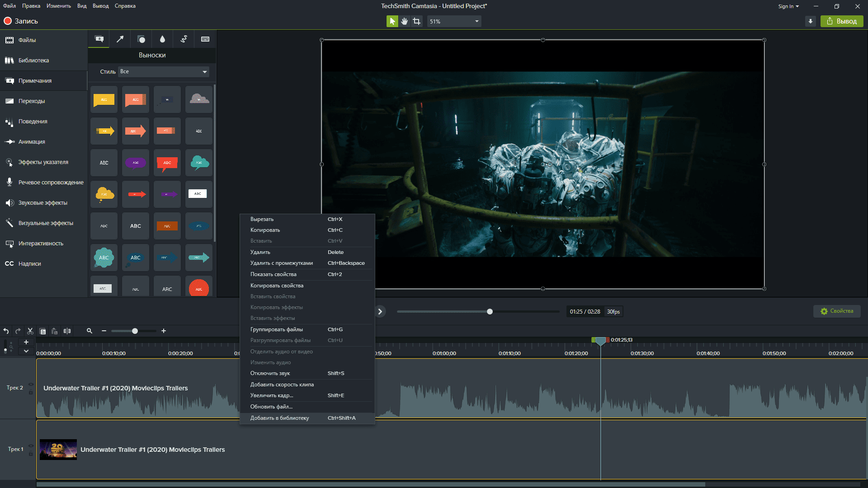Choose Удалить с промежутками in context menu

(x=307, y=263)
